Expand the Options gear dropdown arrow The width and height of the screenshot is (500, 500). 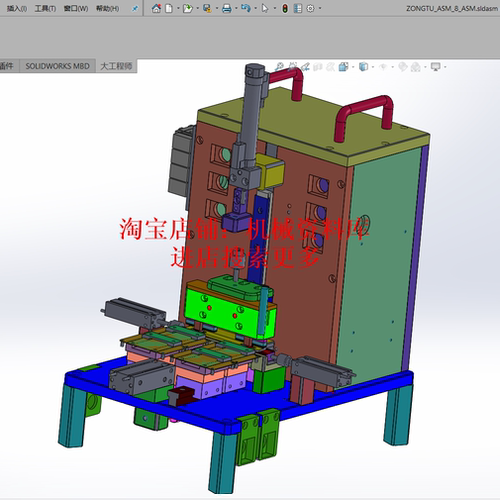tap(320, 8)
